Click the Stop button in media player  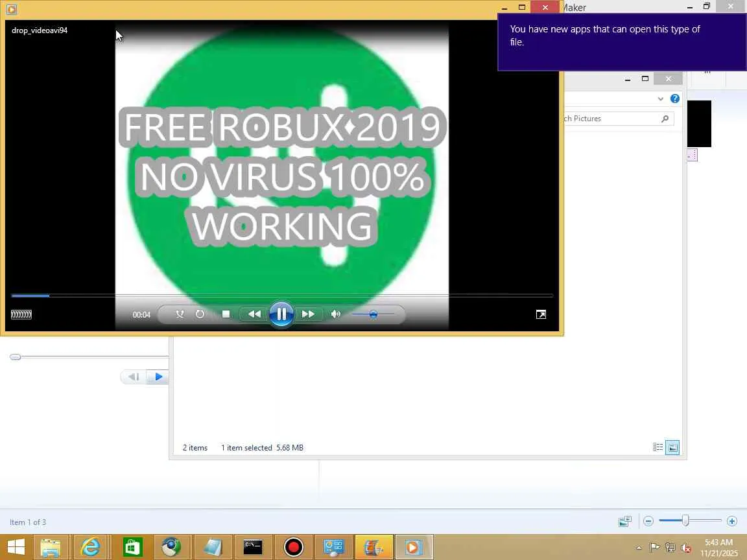pos(226,314)
